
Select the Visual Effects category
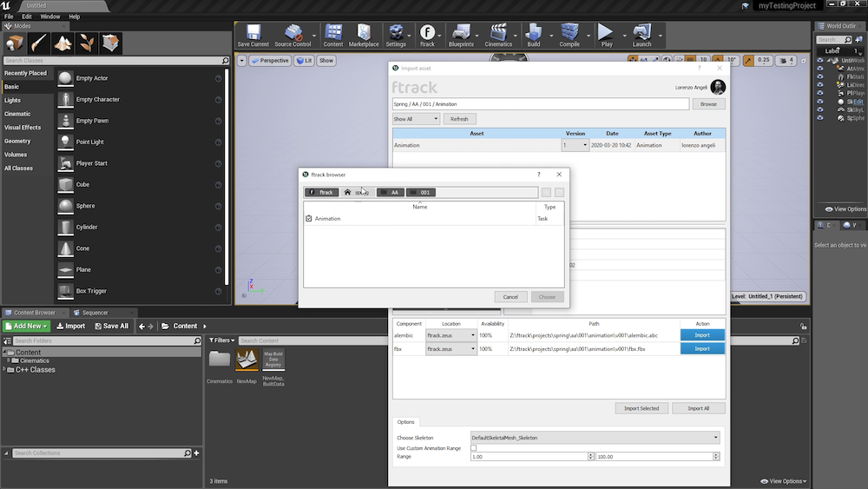tap(23, 128)
